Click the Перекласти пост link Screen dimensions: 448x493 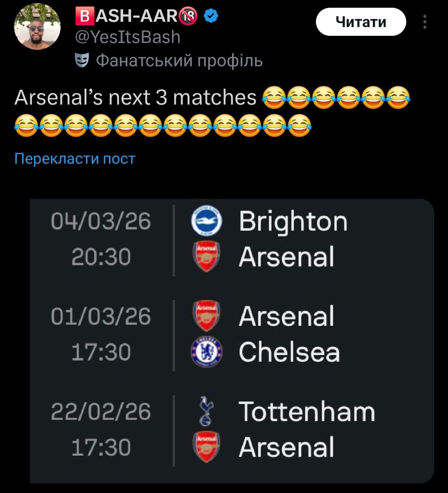(75, 159)
